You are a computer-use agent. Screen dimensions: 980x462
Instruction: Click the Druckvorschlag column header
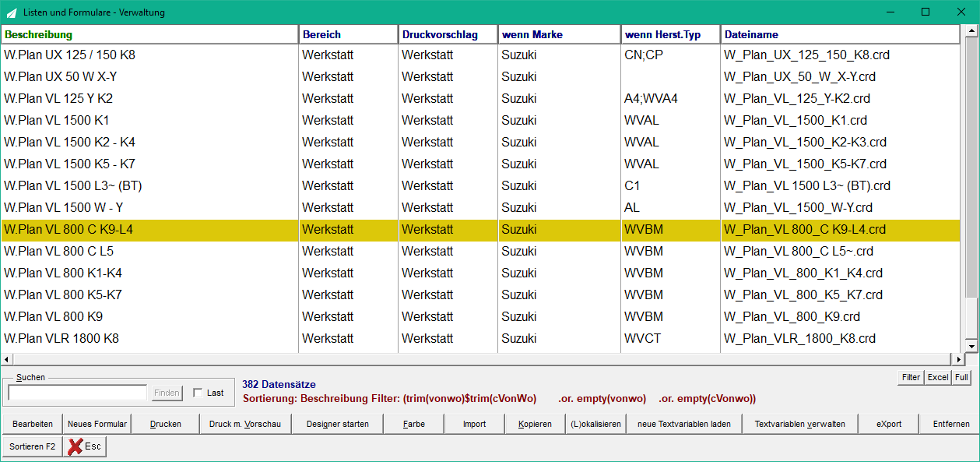pyautogui.click(x=448, y=34)
